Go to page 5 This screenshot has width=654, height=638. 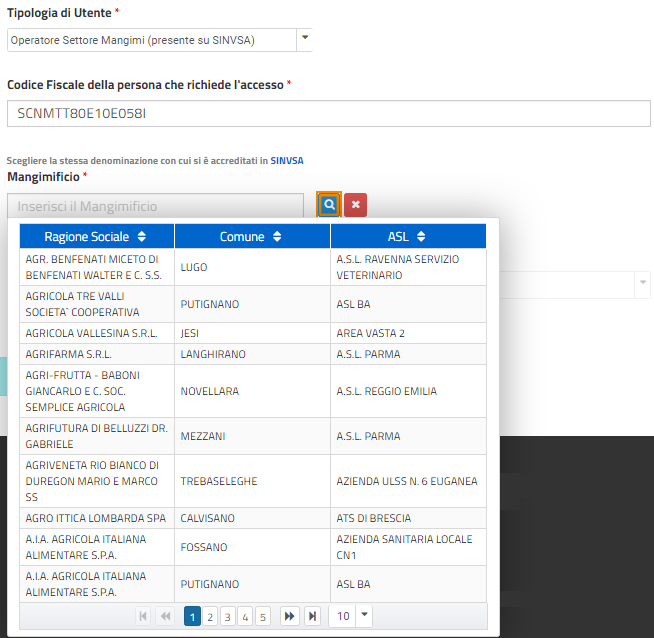(263, 616)
